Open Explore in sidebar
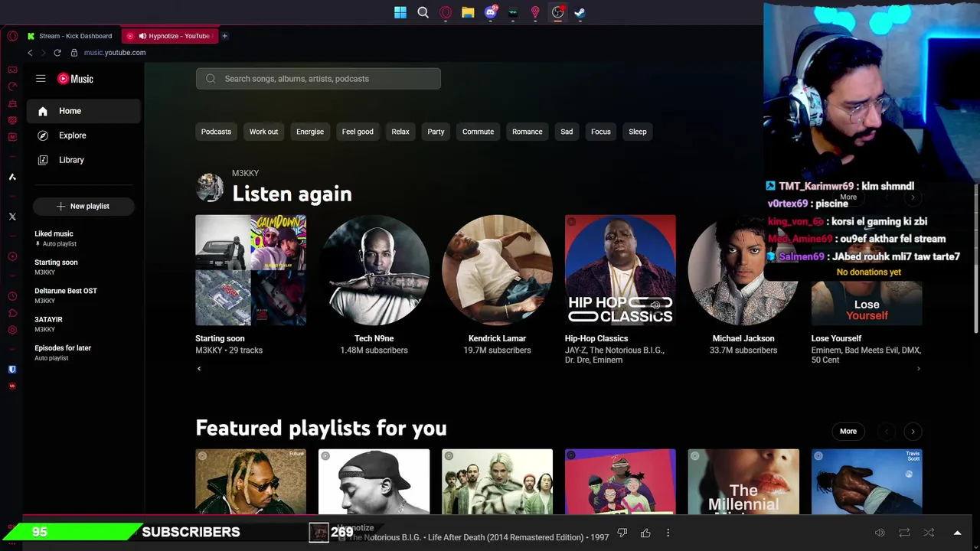The height and width of the screenshot is (551, 980). 84,135
